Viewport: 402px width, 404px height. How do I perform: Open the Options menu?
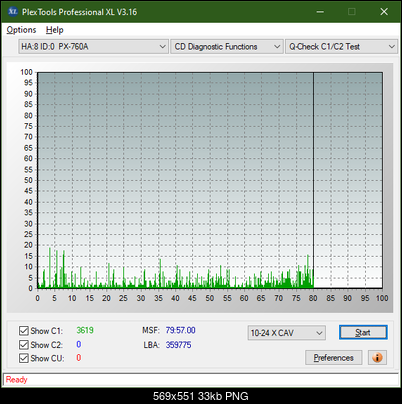coord(21,30)
